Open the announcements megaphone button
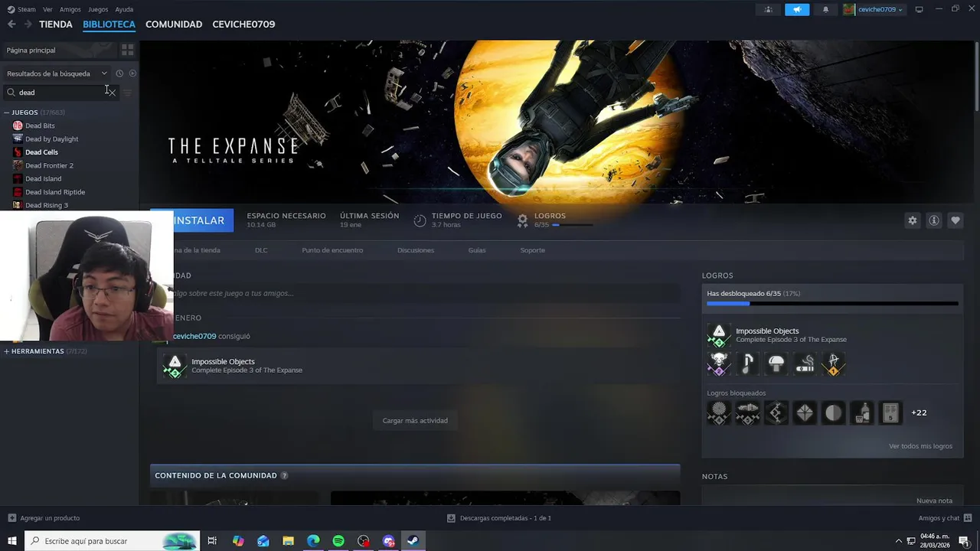980x551 pixels. (797, 9)
